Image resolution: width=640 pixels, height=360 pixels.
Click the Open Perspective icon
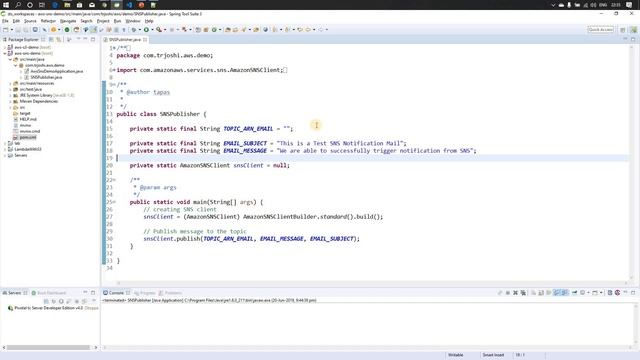coord(623,30)
